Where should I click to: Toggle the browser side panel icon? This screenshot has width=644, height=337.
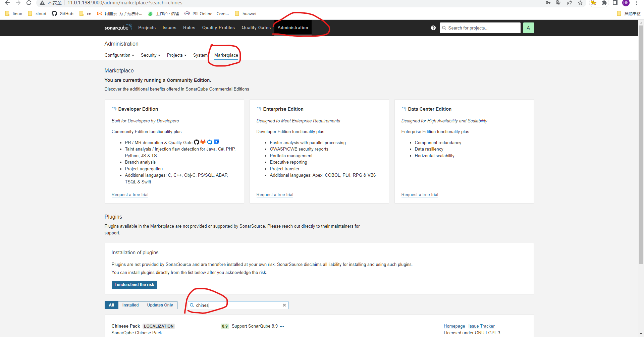615,3
